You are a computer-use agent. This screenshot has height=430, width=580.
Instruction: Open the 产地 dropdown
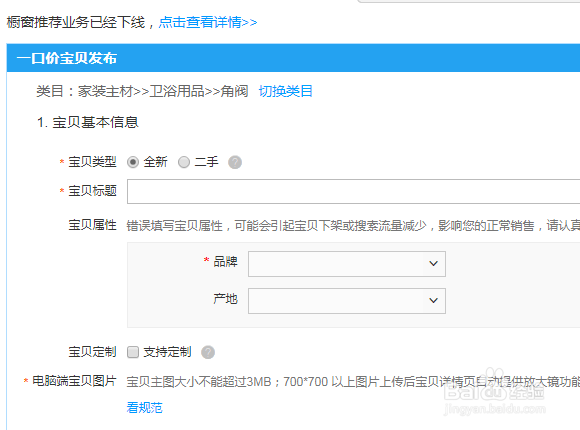[x=347, y=301]
